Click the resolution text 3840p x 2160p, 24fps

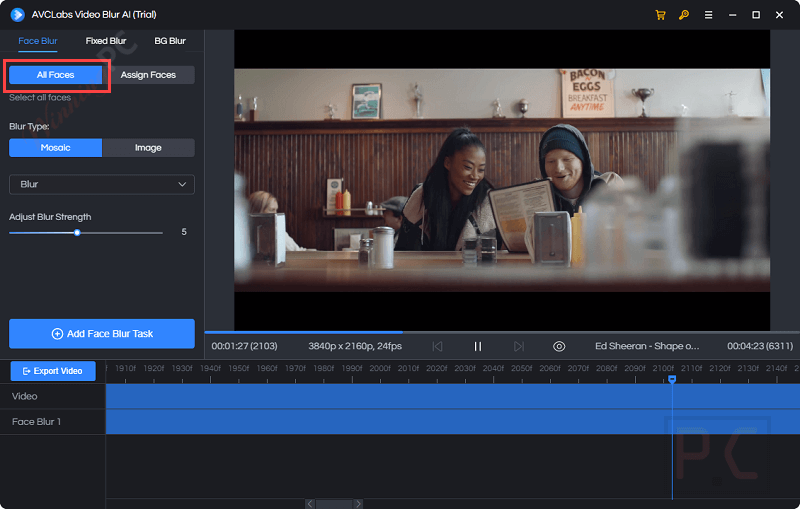[x=355, y=346]
